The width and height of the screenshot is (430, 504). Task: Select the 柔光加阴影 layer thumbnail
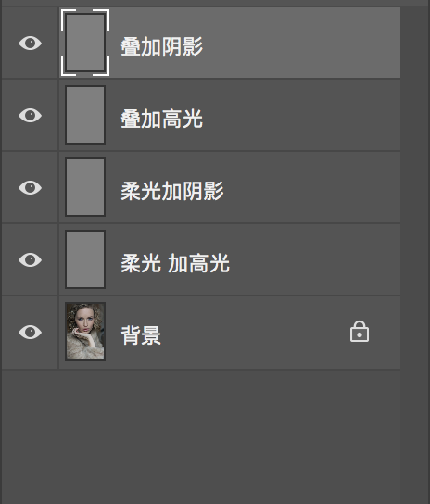[x=85, y=187]
